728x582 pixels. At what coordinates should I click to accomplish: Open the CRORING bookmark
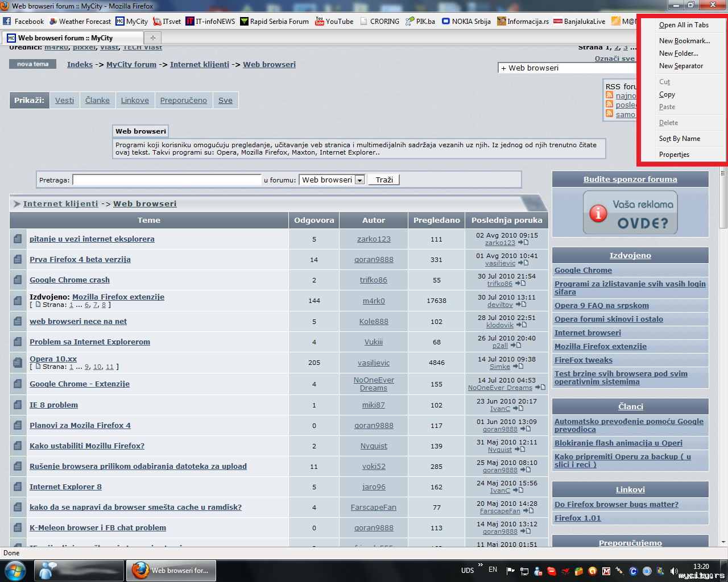(x=379, y=22)
